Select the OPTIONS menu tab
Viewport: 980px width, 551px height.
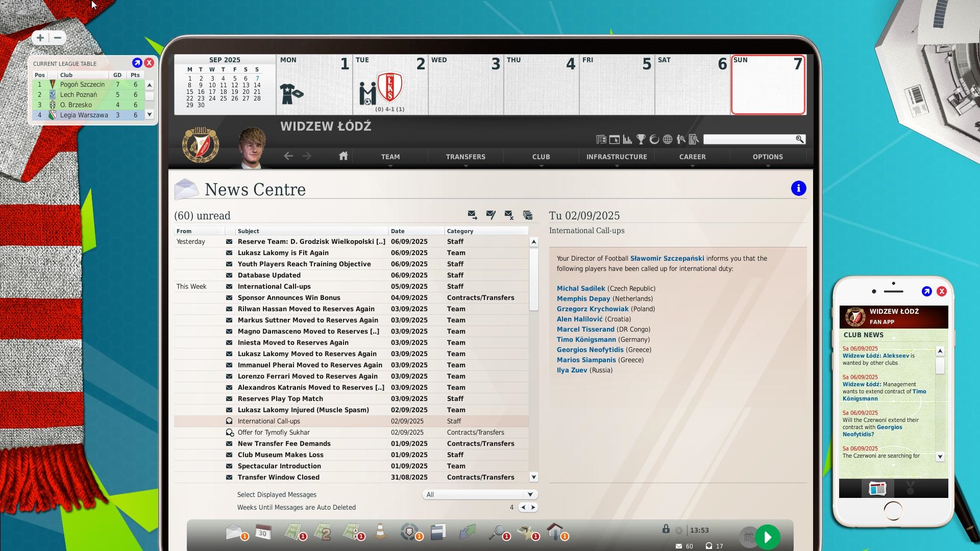point(767,157)
